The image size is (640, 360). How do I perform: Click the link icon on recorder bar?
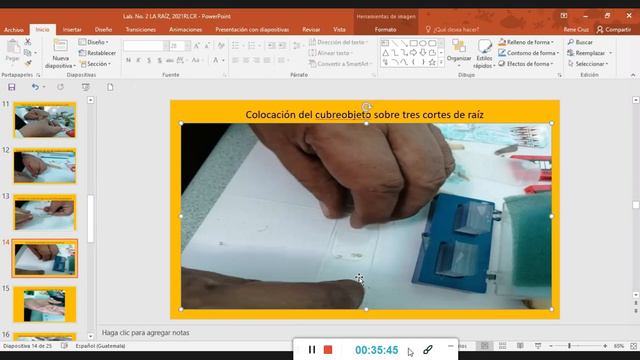[x=428, y=349]
